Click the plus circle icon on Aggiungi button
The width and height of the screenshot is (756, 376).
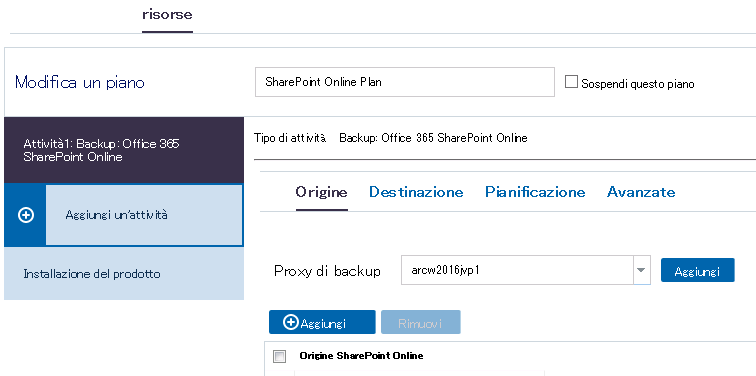[291, 322]
